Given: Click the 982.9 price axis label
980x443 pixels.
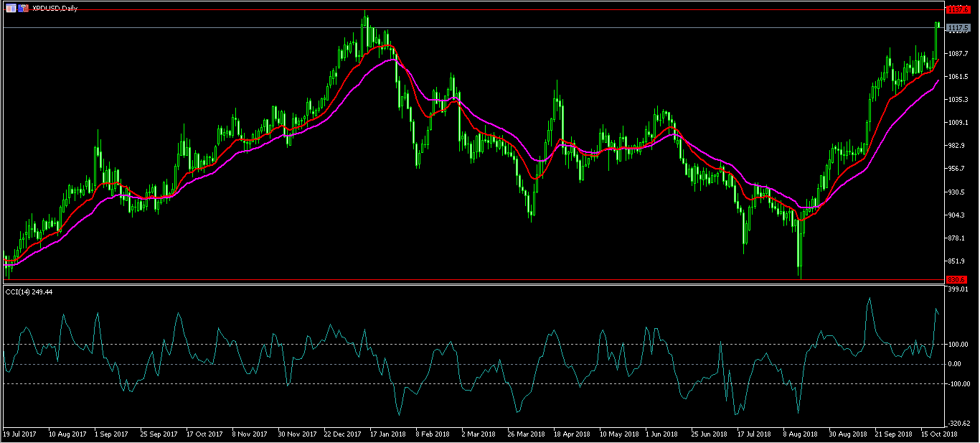Looking at the screenshot, I should [956, 146].
